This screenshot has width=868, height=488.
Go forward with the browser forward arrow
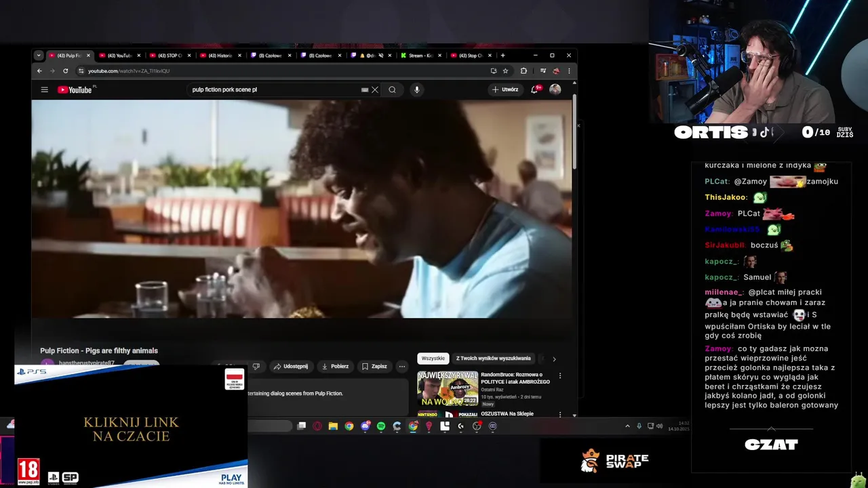tap(52, 70)
